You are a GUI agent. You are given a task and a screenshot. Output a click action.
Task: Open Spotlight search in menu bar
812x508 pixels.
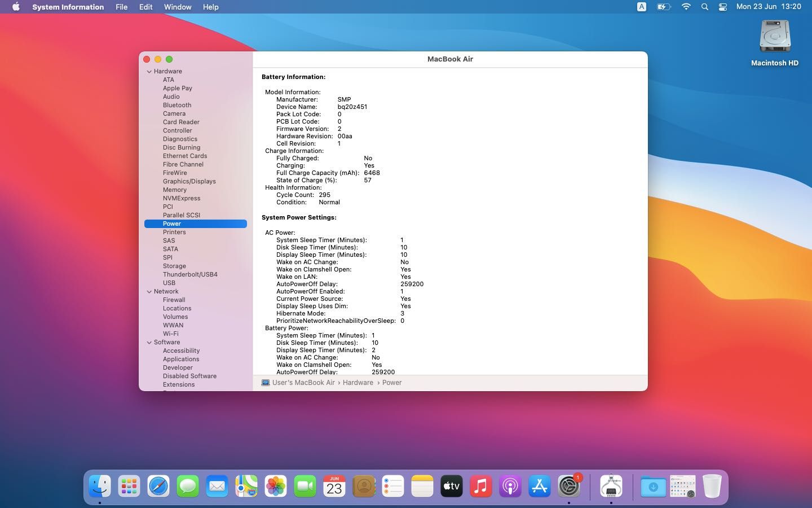704,7
